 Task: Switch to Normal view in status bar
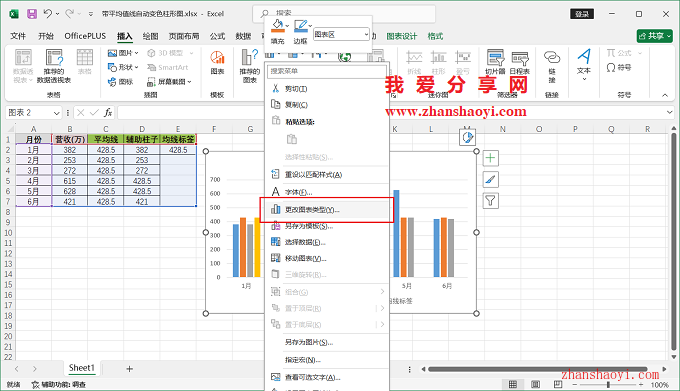pos(513,384)
